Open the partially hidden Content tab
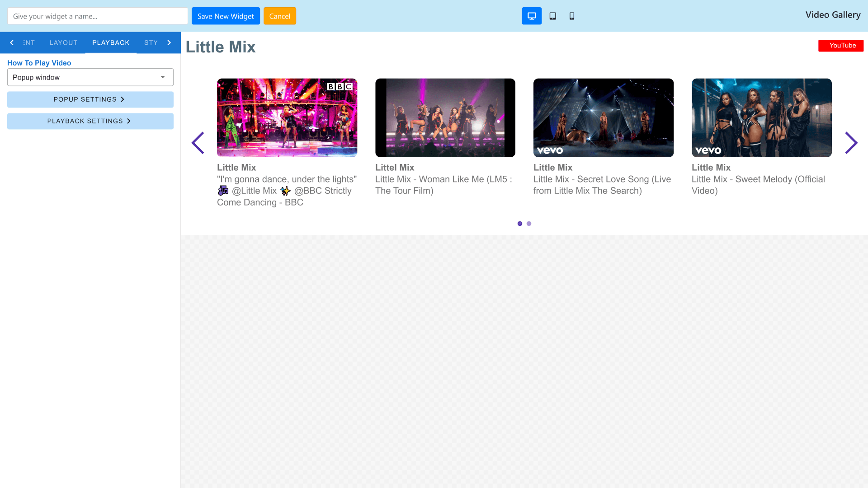This screenshot has width=868, height=488. pyautogui.click(x=29, y=42)
